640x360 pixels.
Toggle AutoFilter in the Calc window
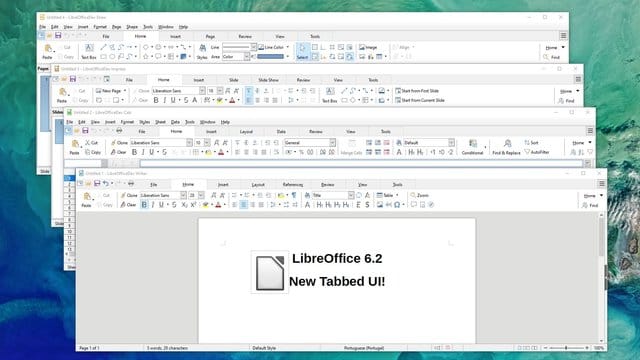pos(537,152)
